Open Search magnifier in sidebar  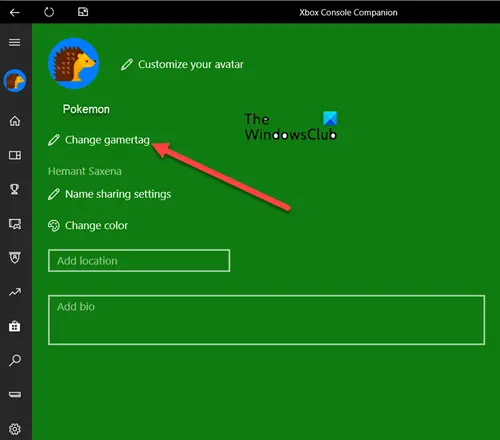15,360
